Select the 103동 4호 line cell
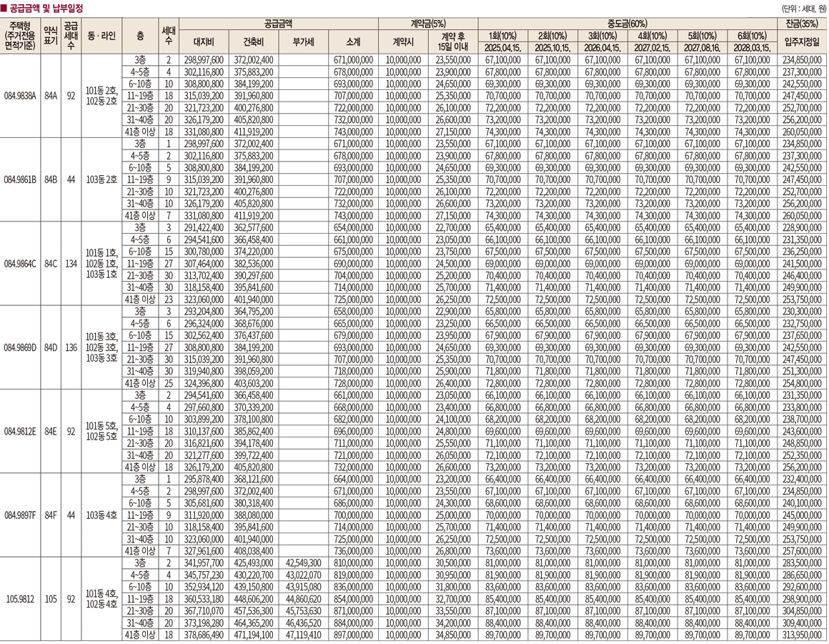 101,515
